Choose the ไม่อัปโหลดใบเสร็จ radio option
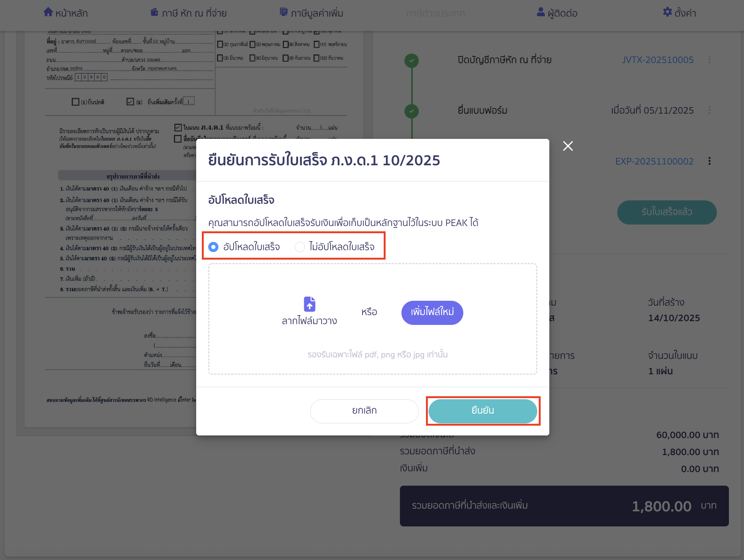The image size is (744, 560). (300, 247)
